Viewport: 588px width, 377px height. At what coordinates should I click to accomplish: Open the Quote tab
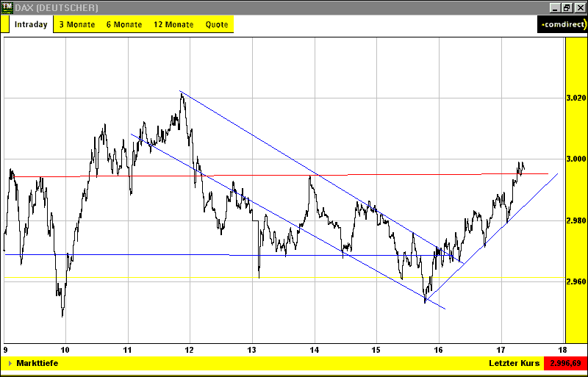217,25
